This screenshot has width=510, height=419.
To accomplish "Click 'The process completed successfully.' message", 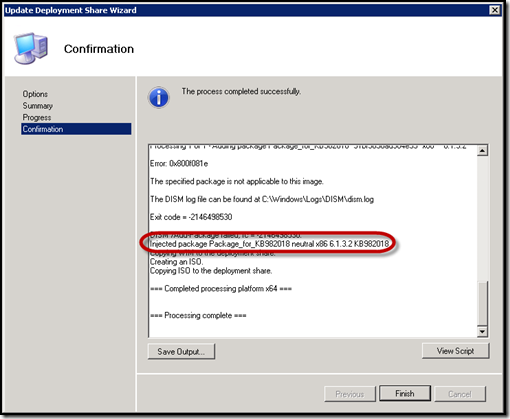I will 241,91.
